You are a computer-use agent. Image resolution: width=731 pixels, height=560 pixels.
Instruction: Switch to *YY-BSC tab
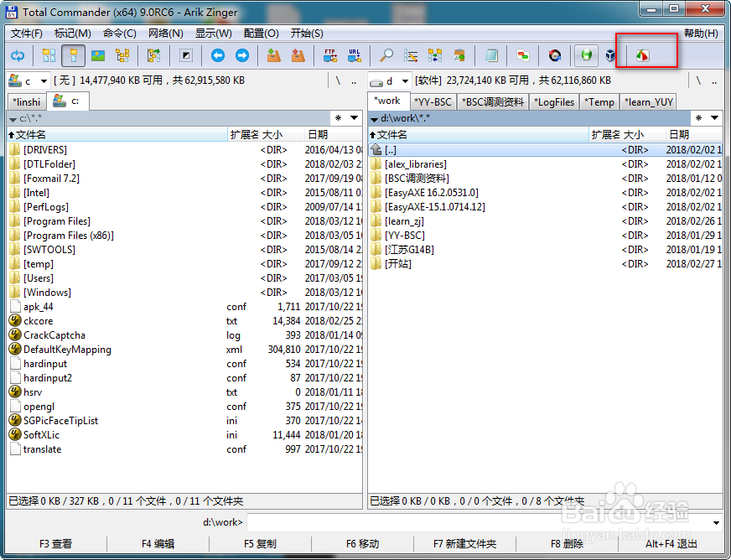click(433, 102)
